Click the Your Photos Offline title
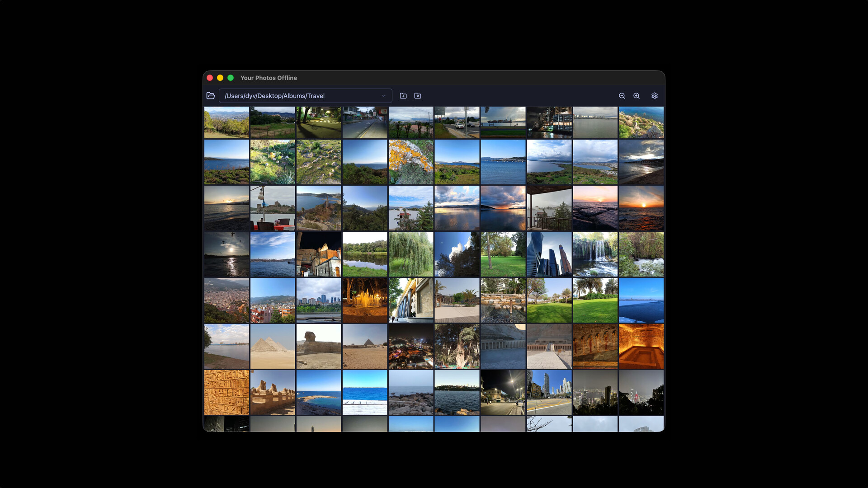 269,78
